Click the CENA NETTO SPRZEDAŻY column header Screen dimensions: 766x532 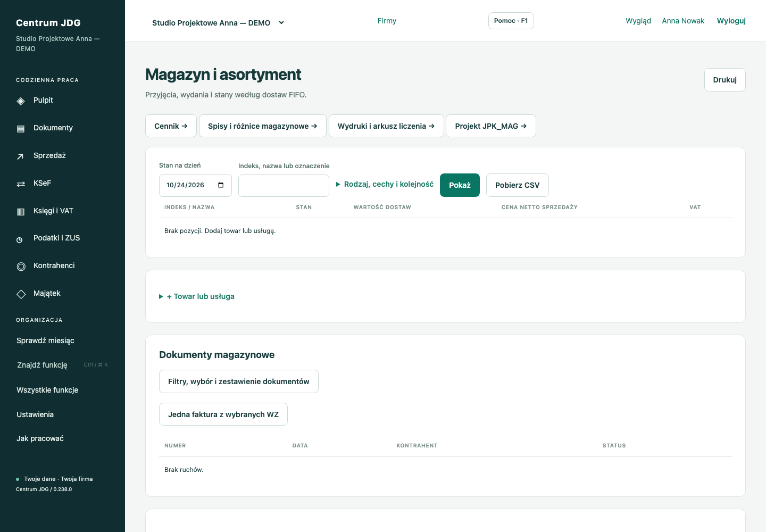coord(539,207)
